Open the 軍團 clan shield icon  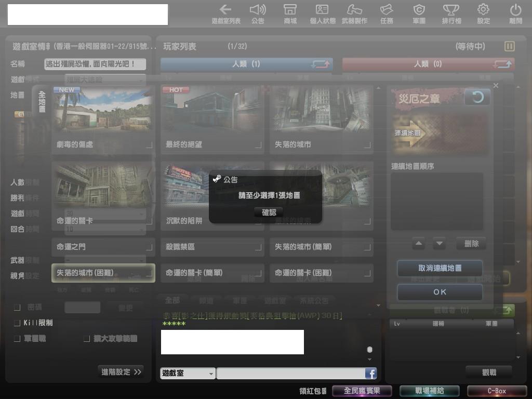419,14
